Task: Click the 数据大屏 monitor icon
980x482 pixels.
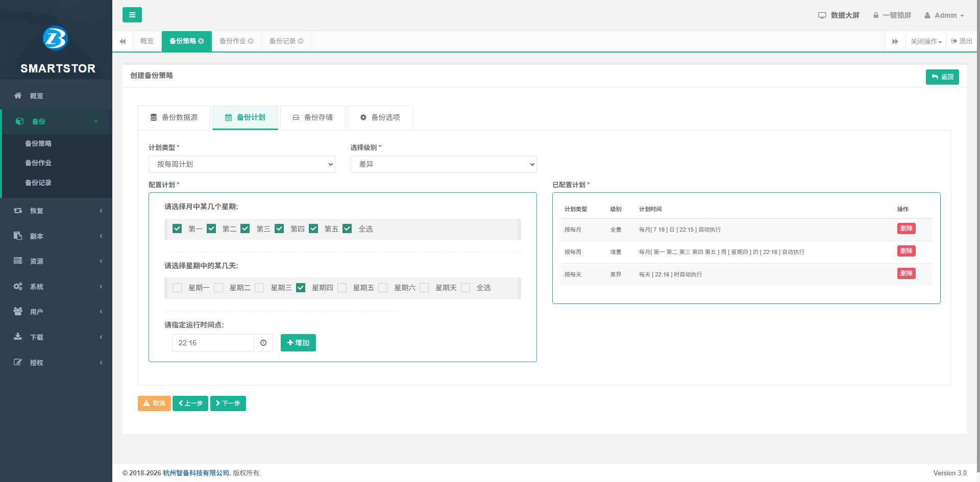Action: point(822,15)
